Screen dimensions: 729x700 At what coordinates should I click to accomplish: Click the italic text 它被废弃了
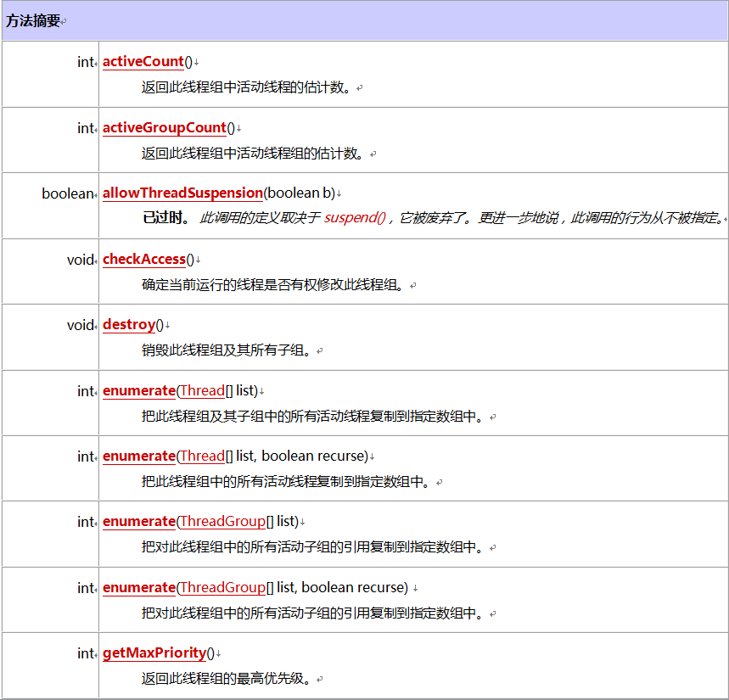(x=433, y=217)
